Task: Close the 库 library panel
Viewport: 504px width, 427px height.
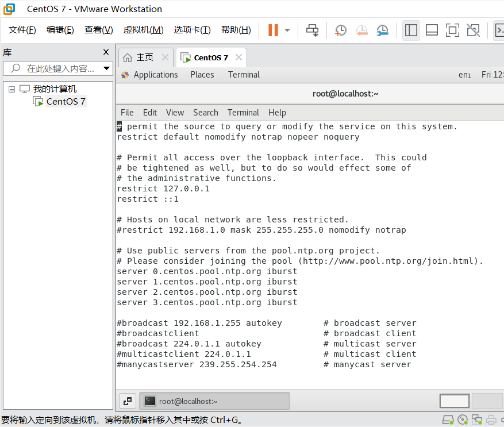Action: click(106, 52)
